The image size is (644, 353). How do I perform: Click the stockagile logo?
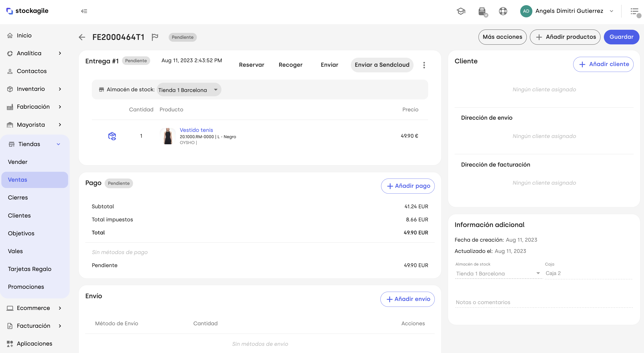(27, 11)
